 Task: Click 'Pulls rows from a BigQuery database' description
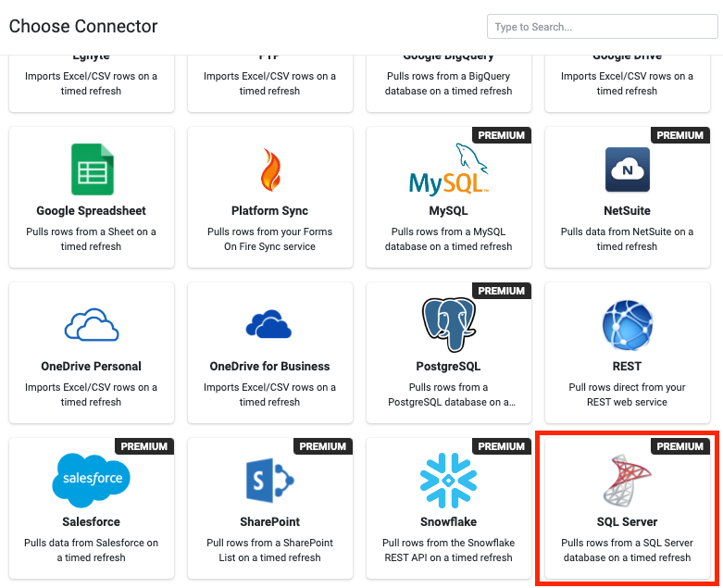449,83
